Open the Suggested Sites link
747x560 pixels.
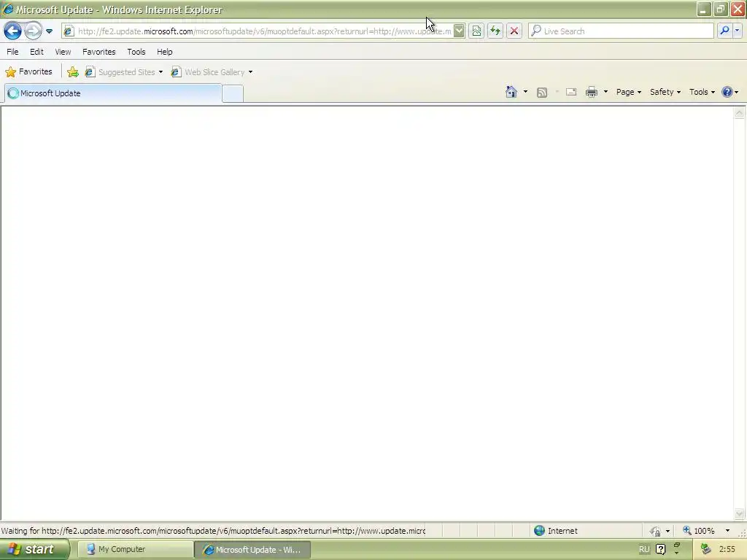120,72
